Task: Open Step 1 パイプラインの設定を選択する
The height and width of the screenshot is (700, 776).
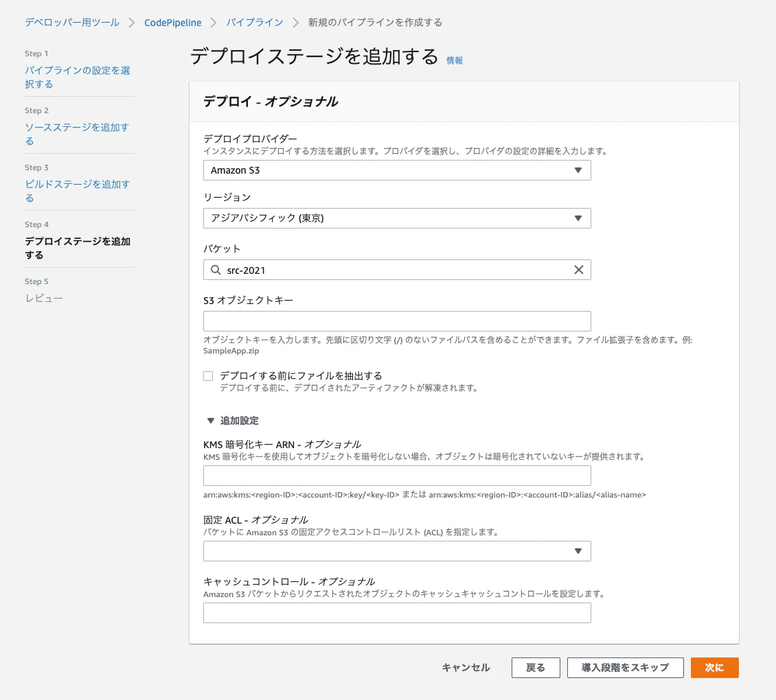Action: (x=78, y=77)
